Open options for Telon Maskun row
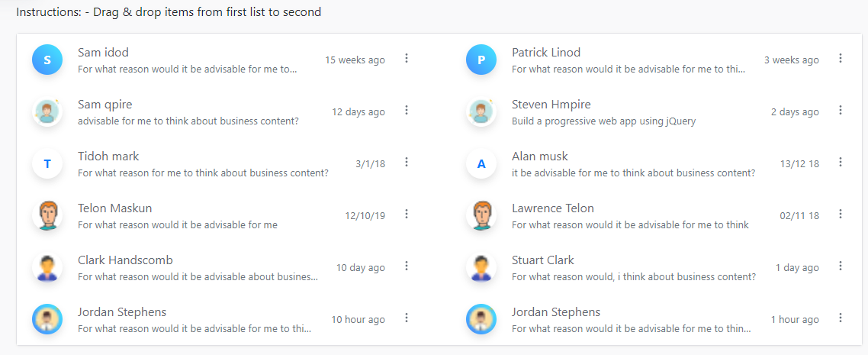Screen dimensions: 868x355 407,215
